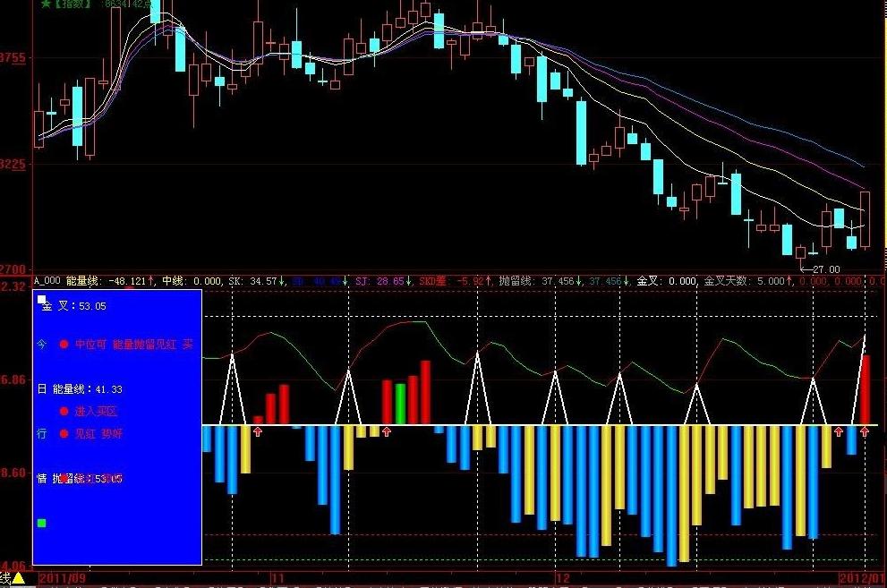Click the 3755 price axis label
This screenshot has height=588, width=887.
pos(14,58)
